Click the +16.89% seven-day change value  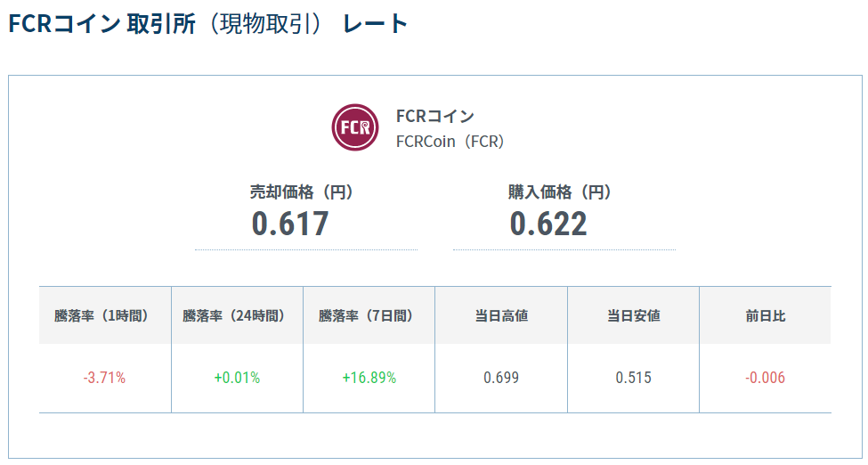coord(369,378)
